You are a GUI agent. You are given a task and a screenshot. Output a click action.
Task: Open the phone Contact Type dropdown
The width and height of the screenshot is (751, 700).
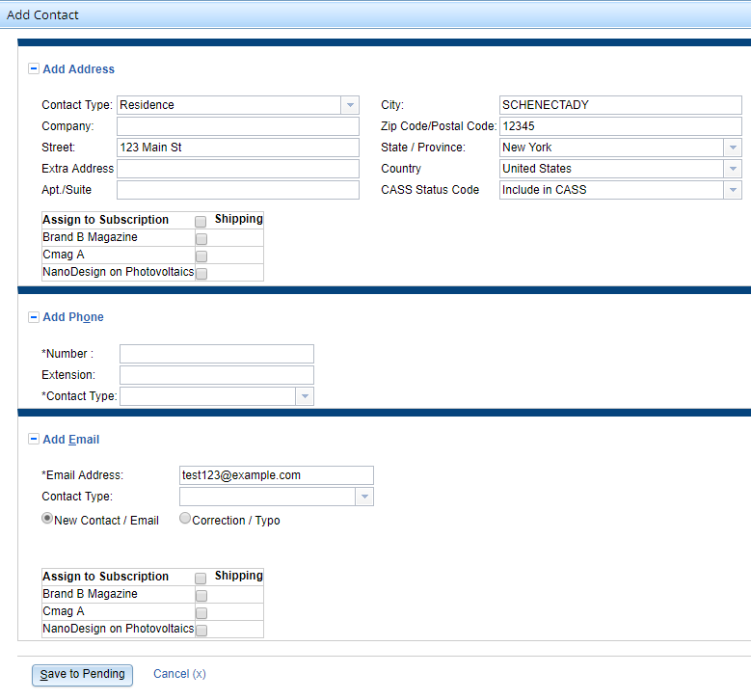click(304, 396)
